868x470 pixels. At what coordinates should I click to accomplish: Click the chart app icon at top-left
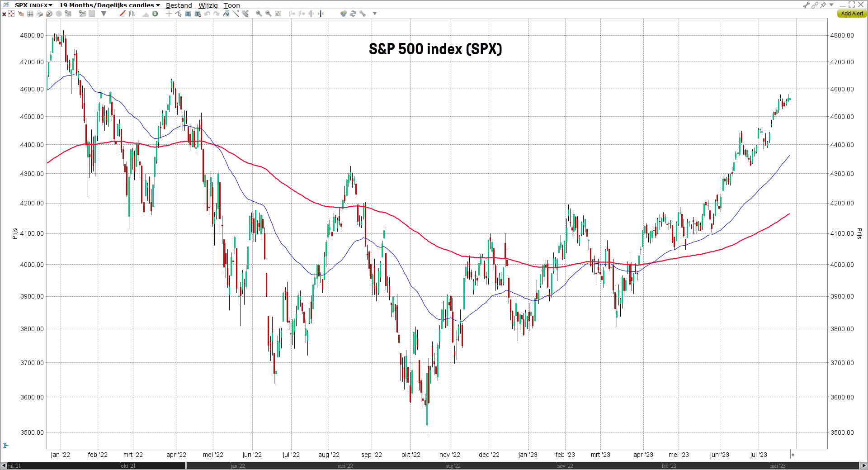click(x=6, y=5)
